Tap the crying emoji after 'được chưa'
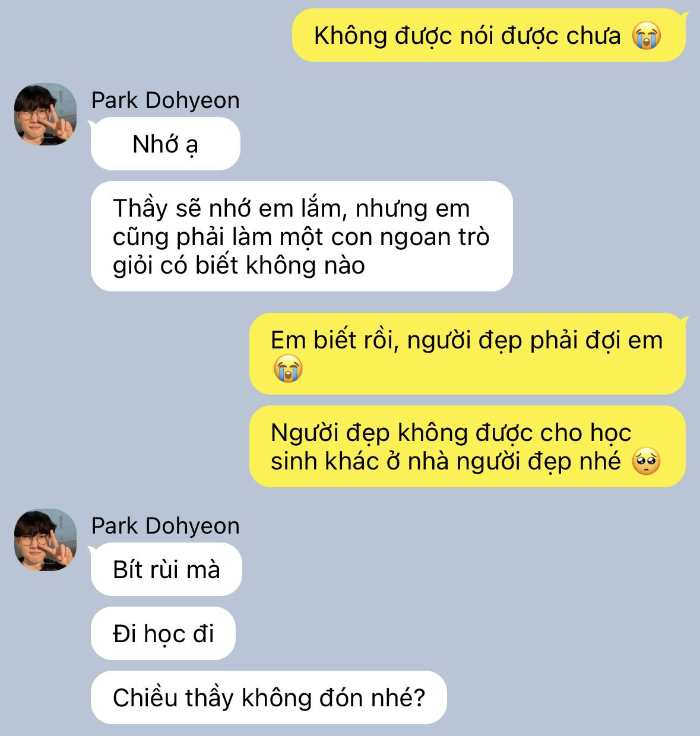 647,36
